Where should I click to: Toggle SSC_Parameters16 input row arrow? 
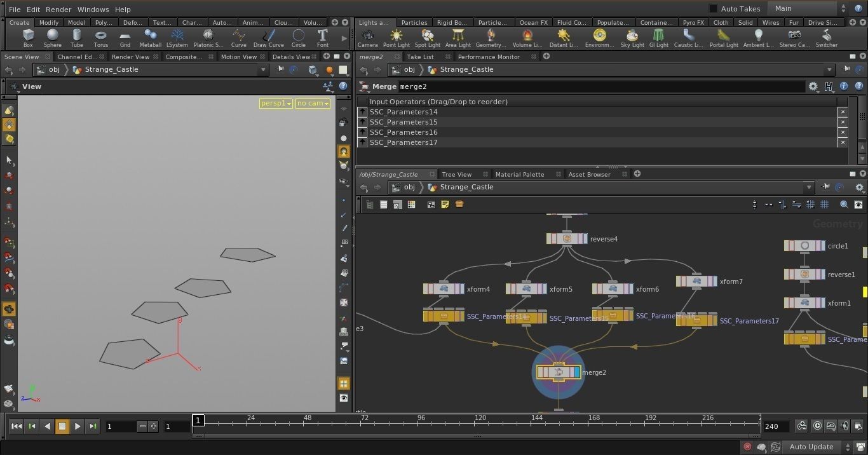point(363,132)
